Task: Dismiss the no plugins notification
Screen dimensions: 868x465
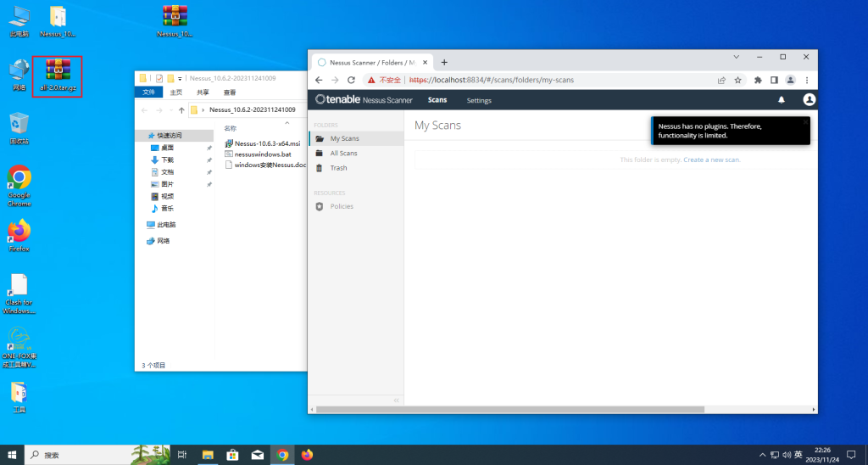Action: 805,122
